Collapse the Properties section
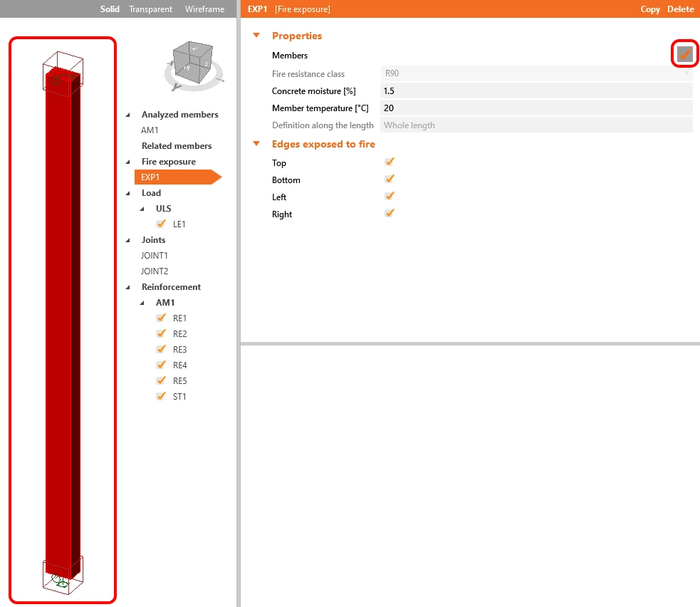The height and width of the screenshot is (607, 700). tap(256, 36)
